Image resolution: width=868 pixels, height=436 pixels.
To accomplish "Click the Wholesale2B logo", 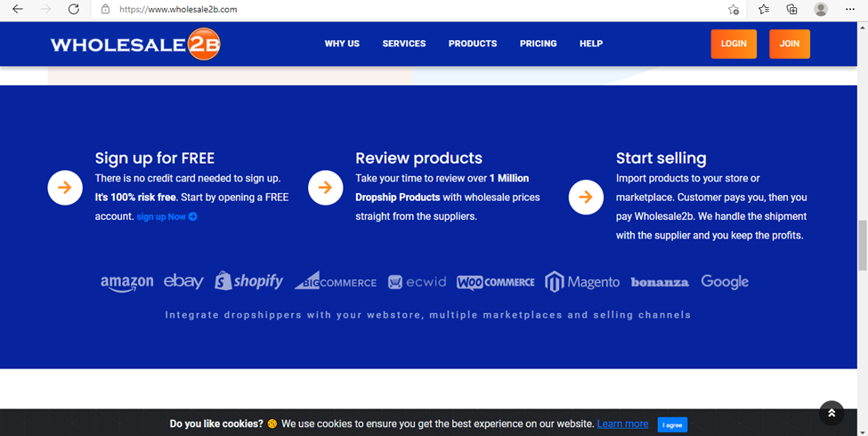I will (135, 44).
